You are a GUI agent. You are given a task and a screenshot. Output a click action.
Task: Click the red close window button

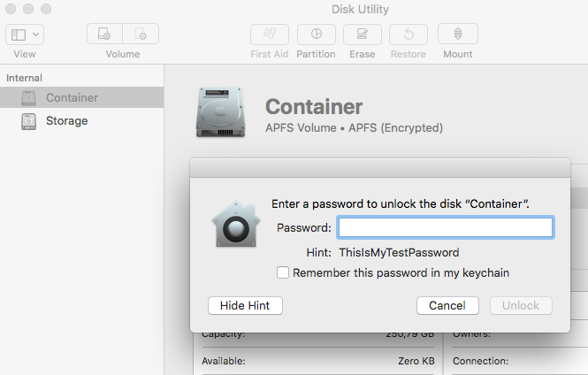(x=11, y=10)
